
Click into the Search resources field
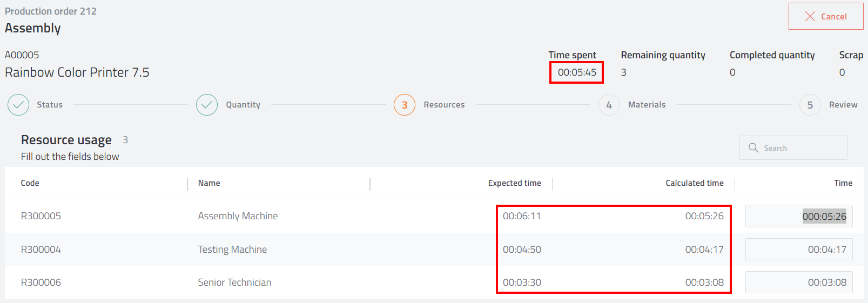pos(793,147)
